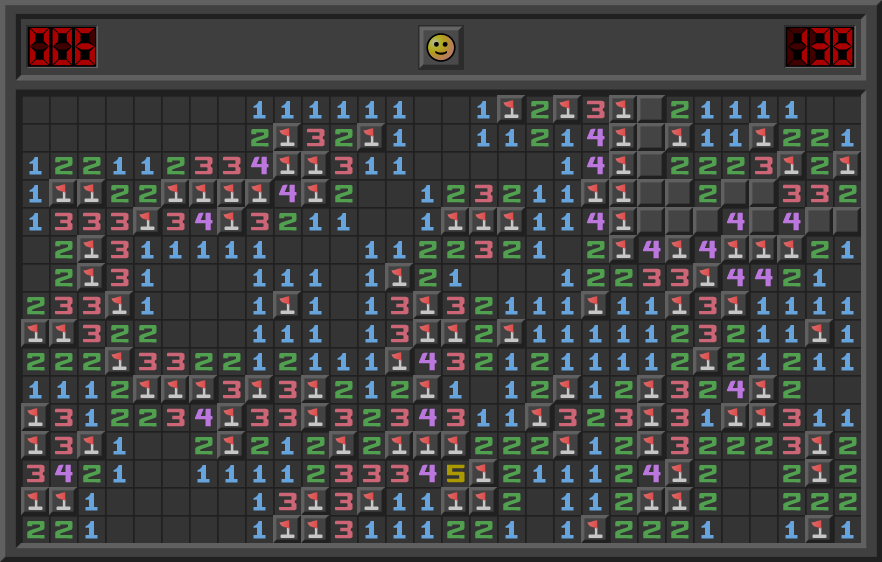The image size is (882, 562).
Task: Select the flag immediately right of the yellow 5
Action: point(484,473)
